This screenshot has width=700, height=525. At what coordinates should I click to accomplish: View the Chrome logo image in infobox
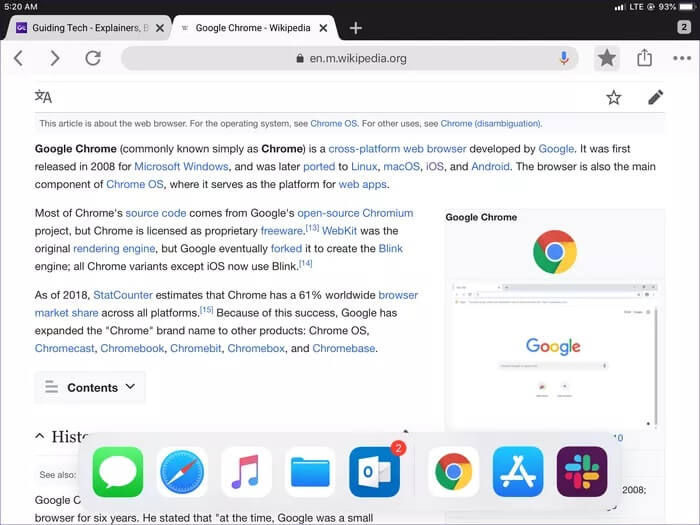(554, 252)
